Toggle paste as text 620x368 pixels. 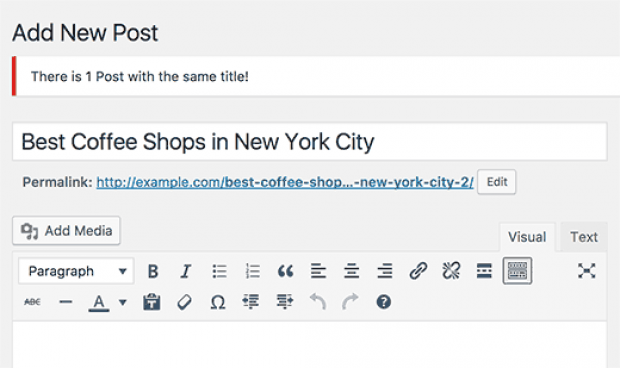coord(151,302)
